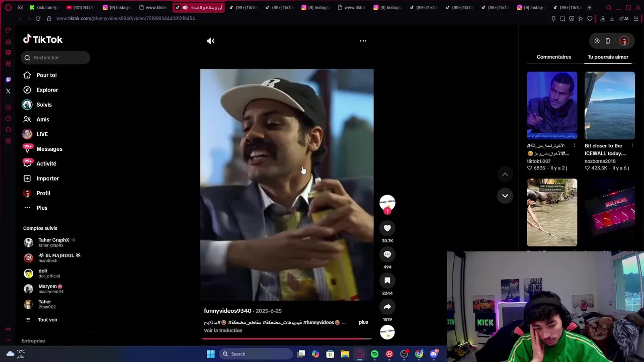Click the coin icon beside phone icon
Viewport: 644px width, 362px height.
pos(597,41)
